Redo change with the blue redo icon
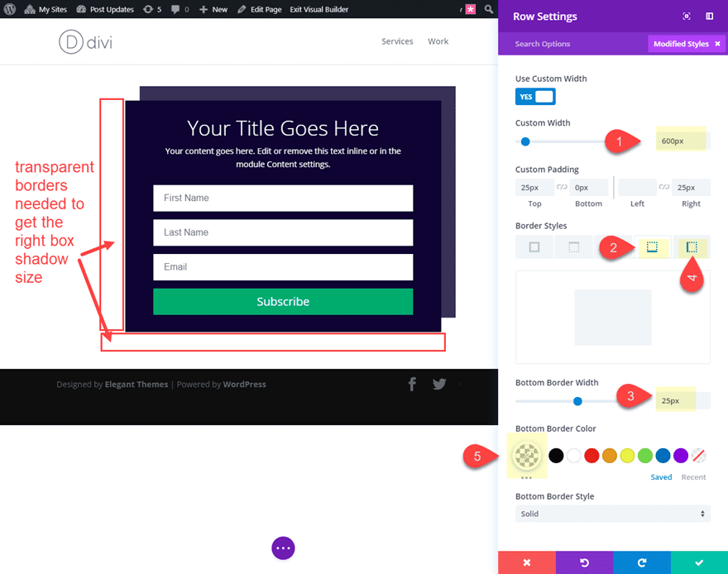The height and width of the screenshot is (574, 728). pos(642,562)
